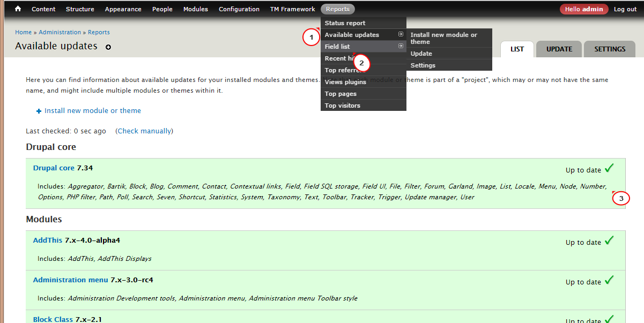The image size is (644, 323).
Task: Choose Settings in the submenu
Action: [x=449, y=65]
